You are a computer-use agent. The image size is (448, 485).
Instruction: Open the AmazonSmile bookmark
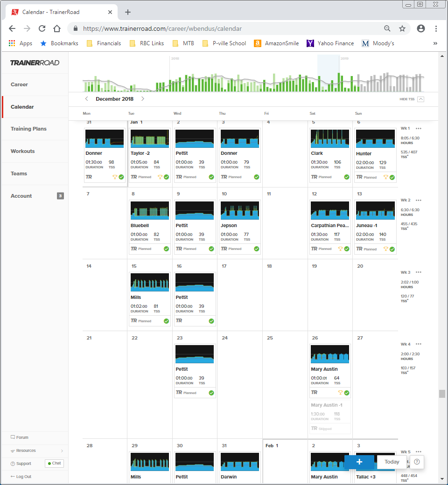pyautogui.click(x=276, y=43)
